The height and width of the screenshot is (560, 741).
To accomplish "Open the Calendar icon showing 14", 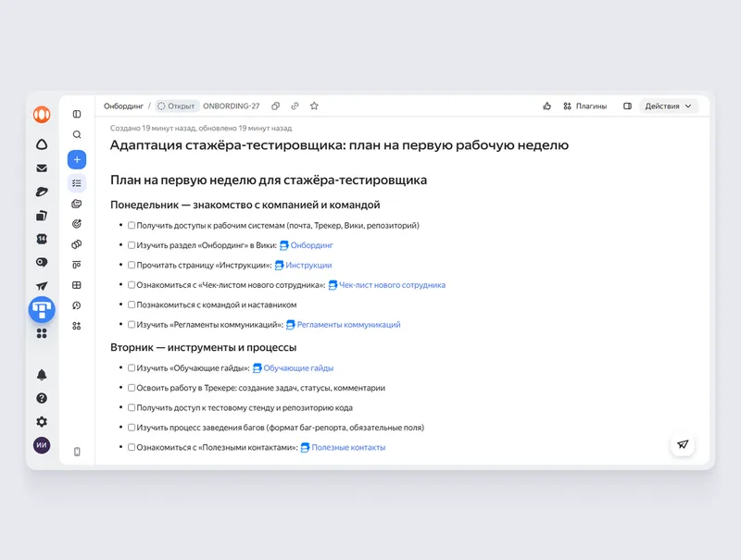I will [42, 239].
